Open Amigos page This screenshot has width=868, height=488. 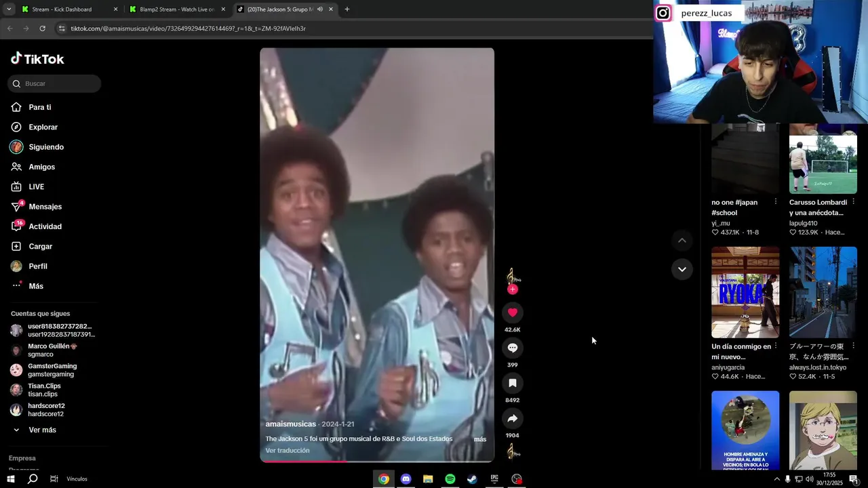[x=42, y=167]
